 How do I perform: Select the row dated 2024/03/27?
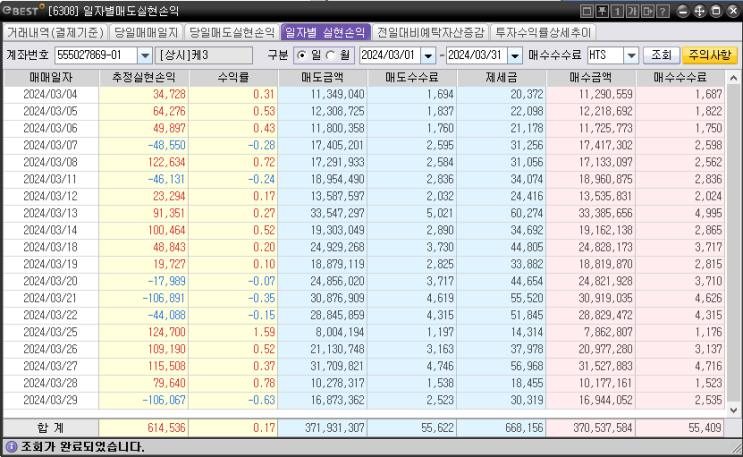pos(364,366)
